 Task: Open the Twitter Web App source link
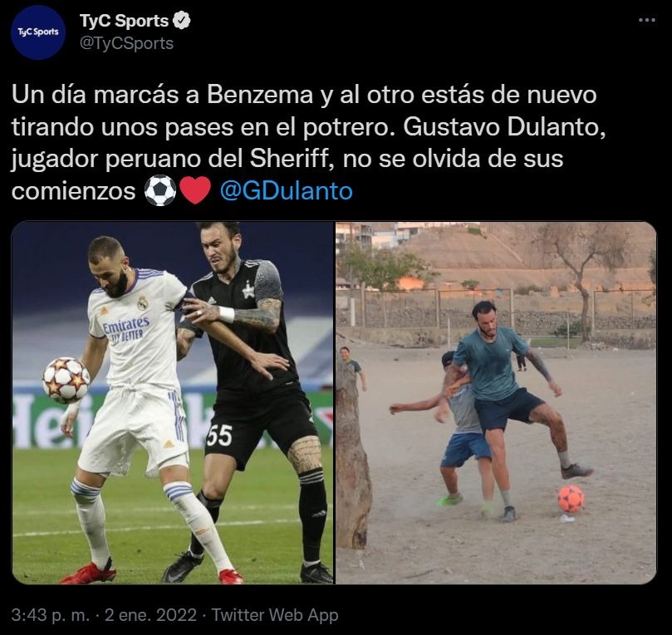click(x=275, y=615)
